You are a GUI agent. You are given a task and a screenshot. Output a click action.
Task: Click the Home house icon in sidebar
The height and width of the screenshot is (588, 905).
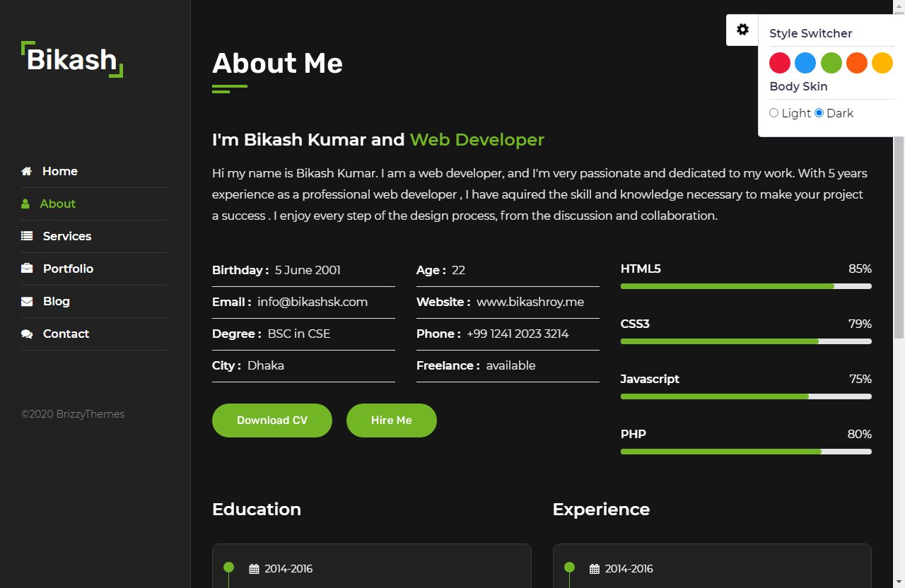click(x=27, y=171)
